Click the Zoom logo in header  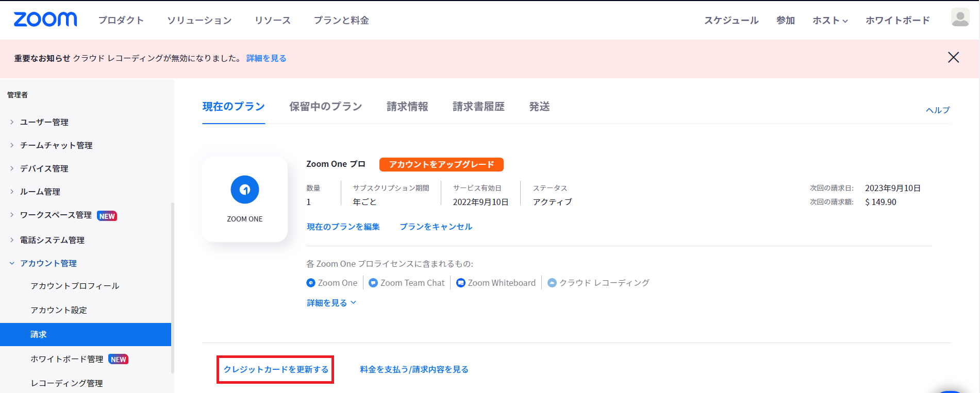point(45,20)
